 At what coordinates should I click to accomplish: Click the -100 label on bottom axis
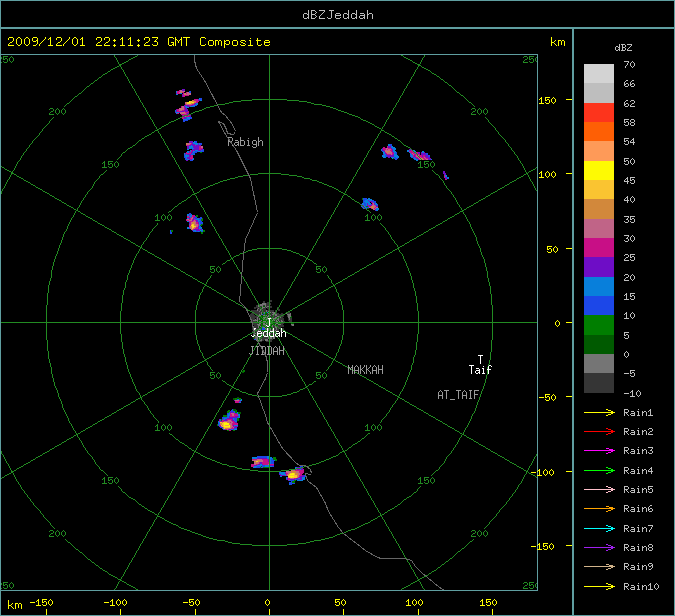[x=115, y=603]
